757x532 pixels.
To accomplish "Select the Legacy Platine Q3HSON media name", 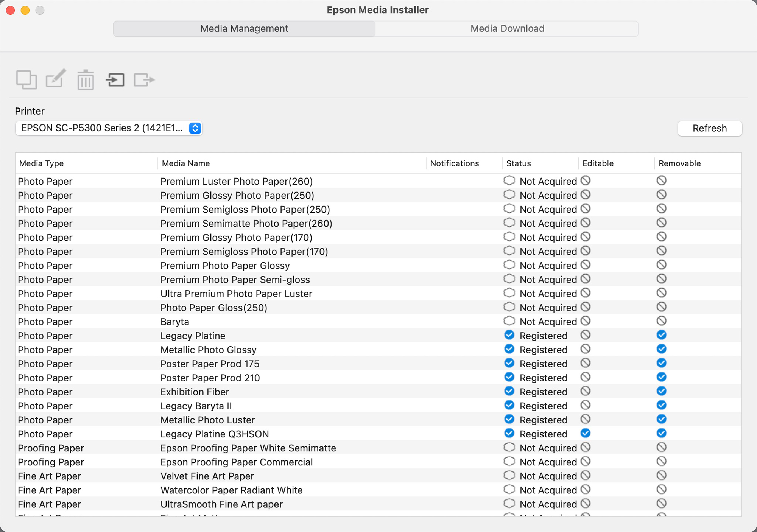I will [x=215, y=434].
